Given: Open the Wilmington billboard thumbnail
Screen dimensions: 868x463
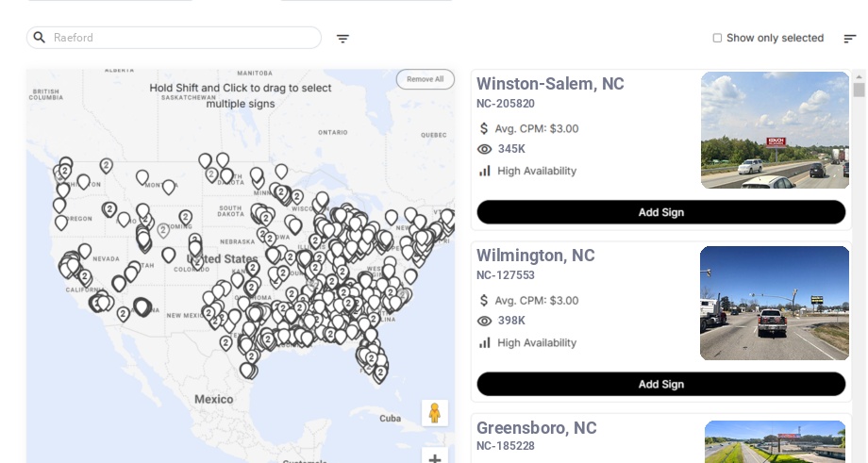Looking at the screenshot, I should click(775, 303).
